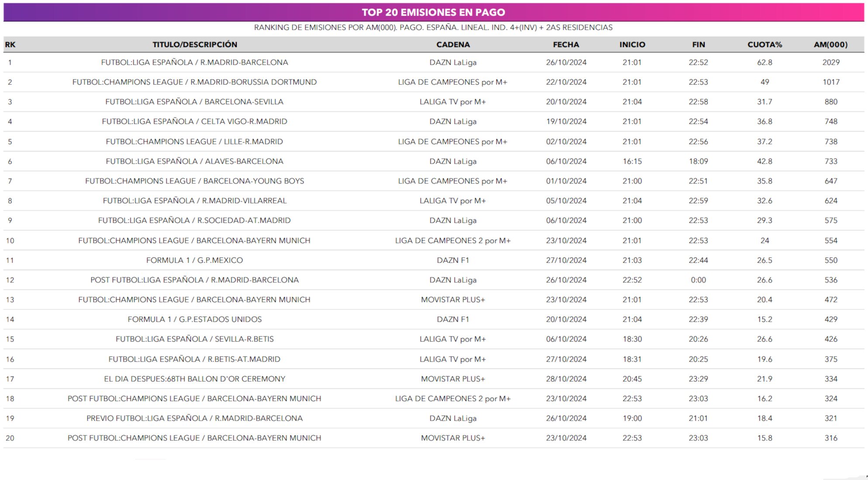Click the FECHA column header
868x480 pixels.
point(566,45)
